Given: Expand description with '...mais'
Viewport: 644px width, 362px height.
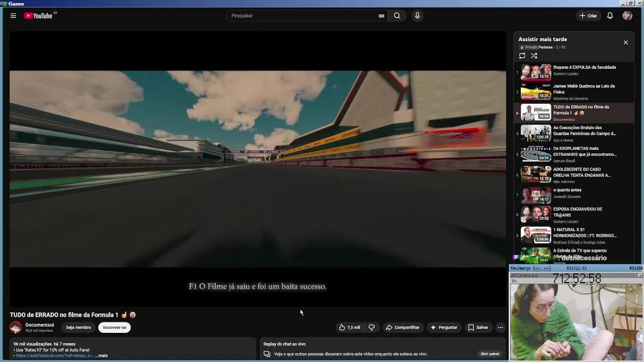Looking at the screenshot, I should (x=101, y=355).
